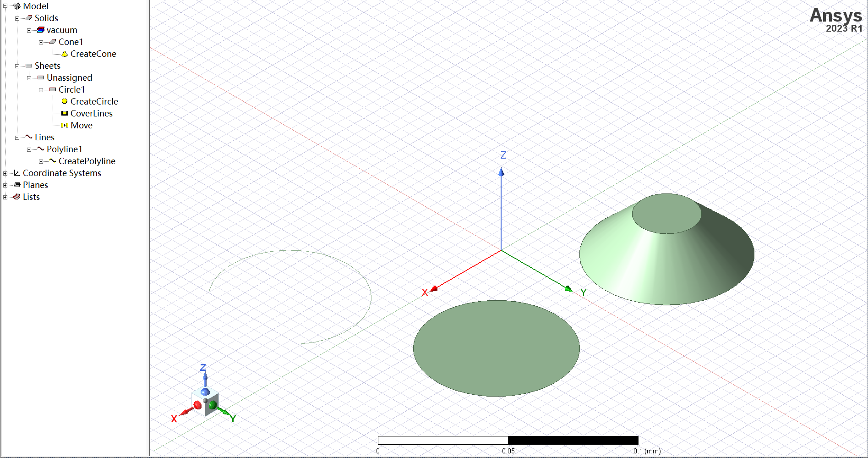Select the Sheets tree entry
Image resolution: width=868 pixels, height=458 pixels.
click(48, 66)
